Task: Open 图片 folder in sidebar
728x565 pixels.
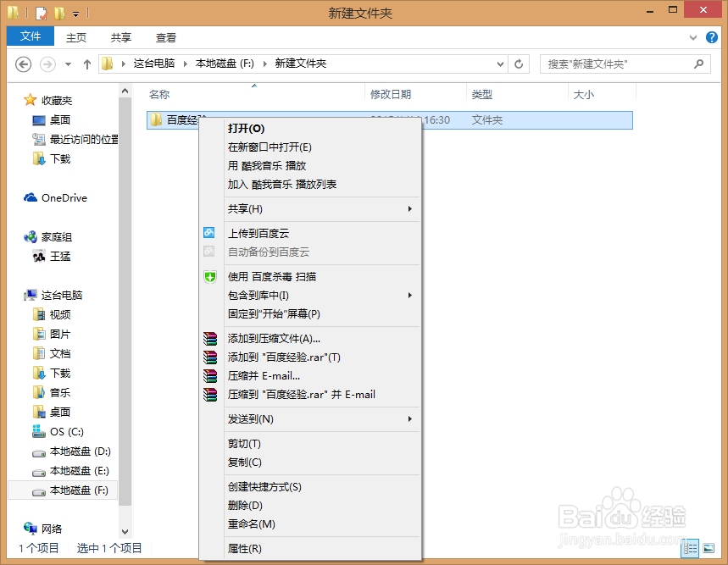Action: (x=52, y=335)
